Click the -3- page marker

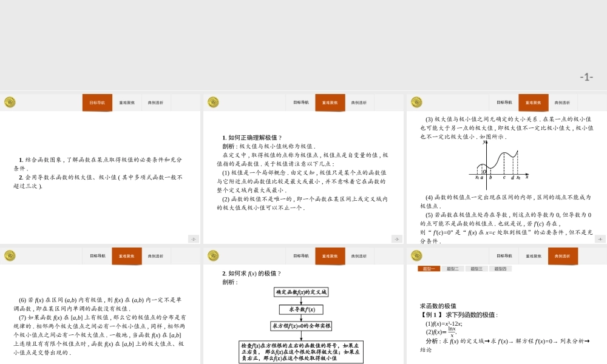tap(396, 239)
